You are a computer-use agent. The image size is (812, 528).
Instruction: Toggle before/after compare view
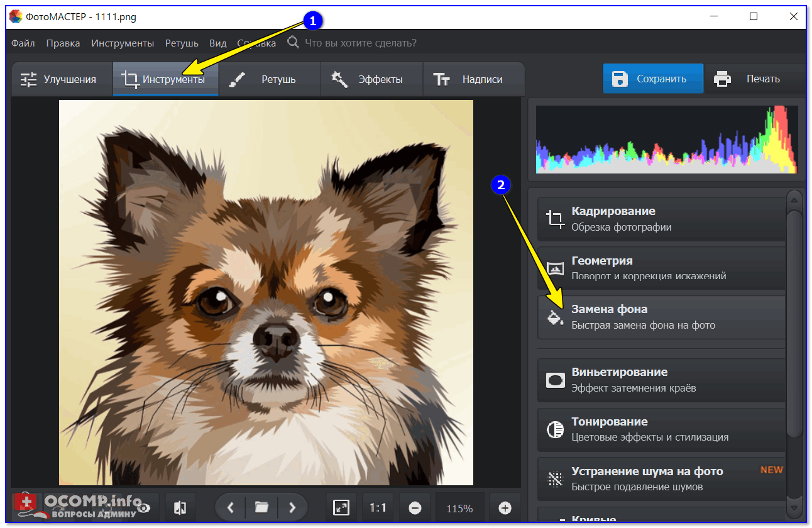pos(180,508)
